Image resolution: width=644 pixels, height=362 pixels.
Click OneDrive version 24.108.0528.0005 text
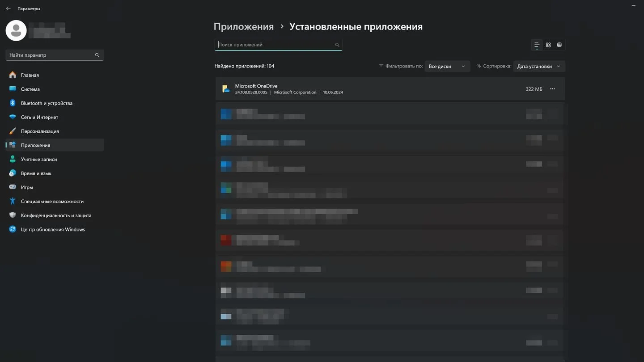(251, 93)
